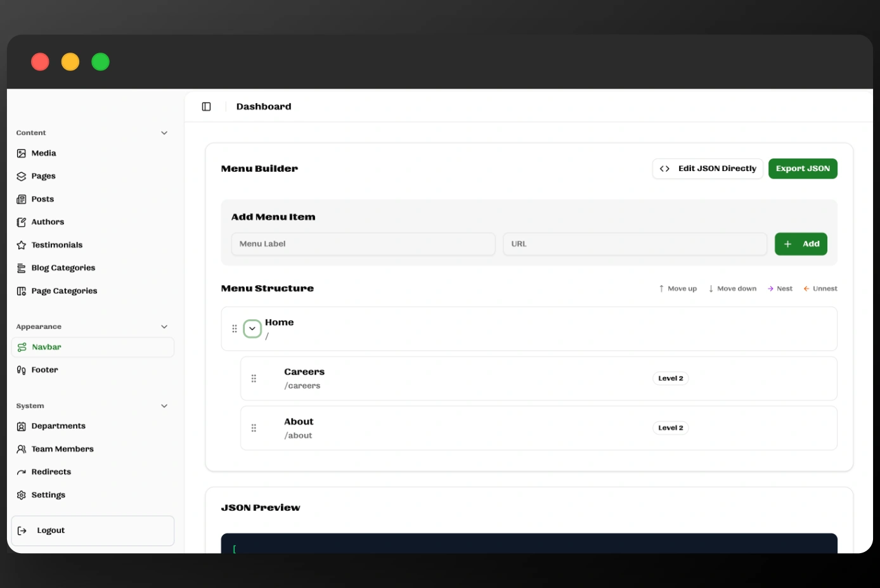Click the Move up arrow icon
Image resolution: width=880 pixels, height=588 pixels.
click(661, 288)
